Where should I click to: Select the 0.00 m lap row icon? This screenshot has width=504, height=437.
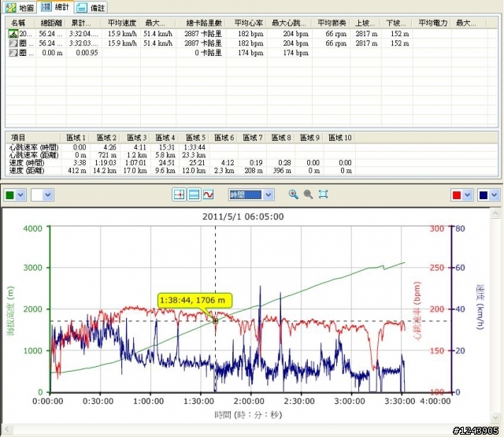(x=13, y=53)
